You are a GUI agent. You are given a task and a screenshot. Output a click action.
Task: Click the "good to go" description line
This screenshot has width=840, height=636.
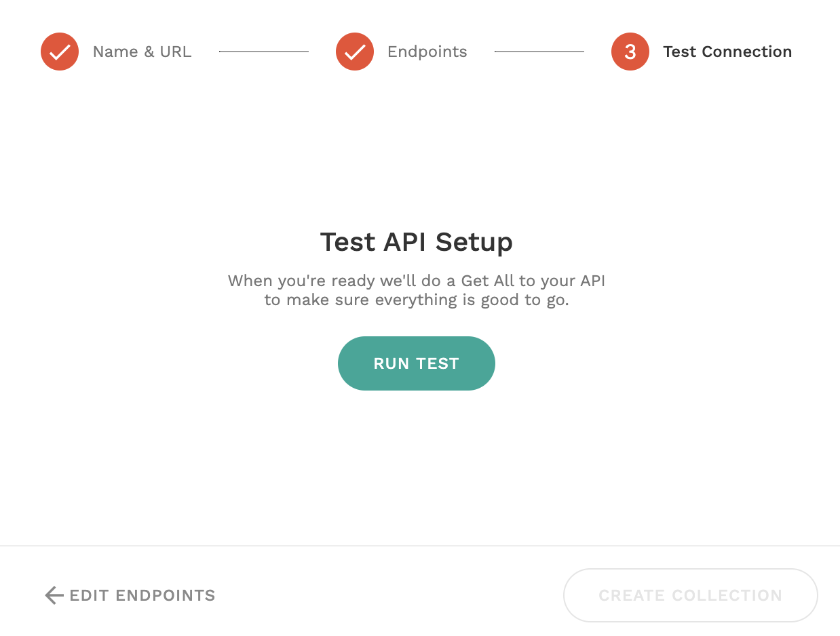coord(416,300)
